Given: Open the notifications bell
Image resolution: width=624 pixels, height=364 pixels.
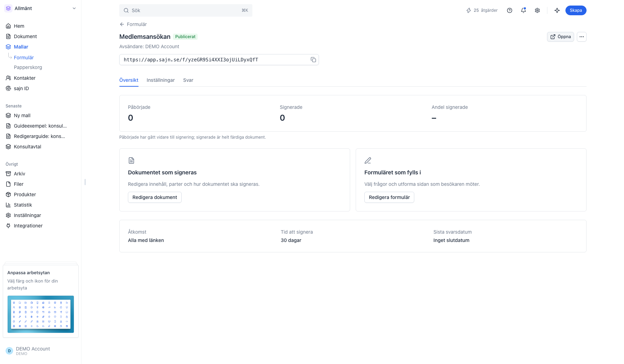Looking at the screenshot, I should (523, 10).
